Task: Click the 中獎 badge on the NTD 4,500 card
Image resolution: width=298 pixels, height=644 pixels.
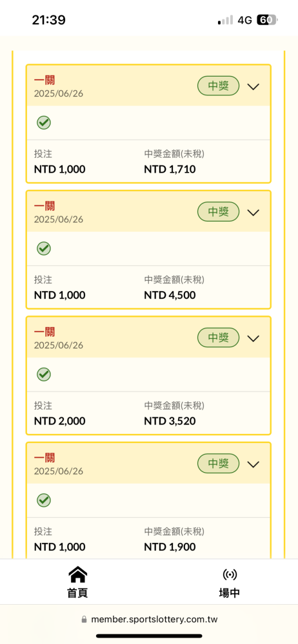Action: click(218, 212)
